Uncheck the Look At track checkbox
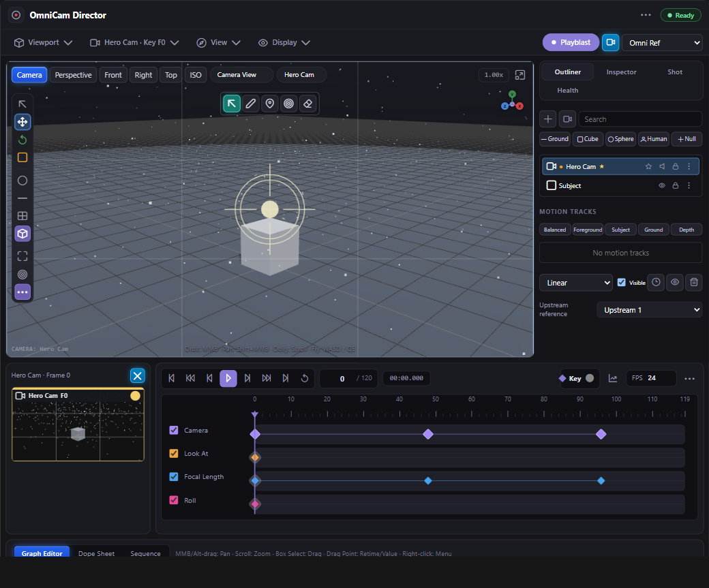 click(174, 453)
